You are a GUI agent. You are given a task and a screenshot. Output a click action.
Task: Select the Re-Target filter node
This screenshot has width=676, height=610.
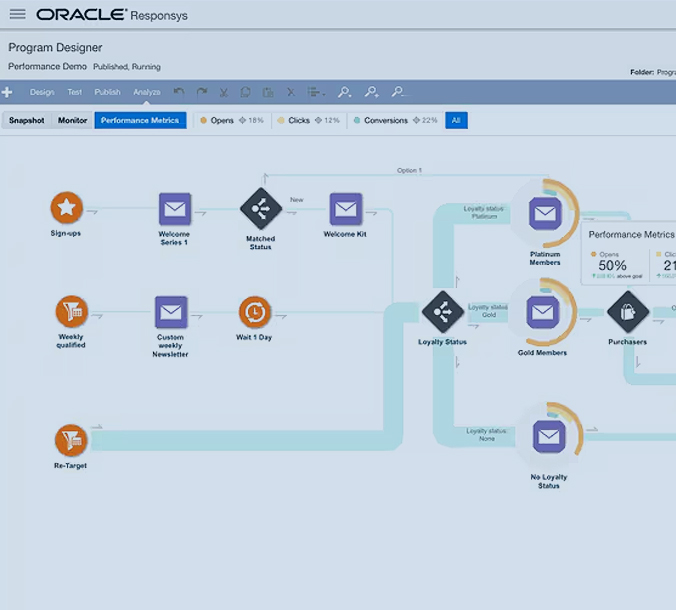coord(70,440)
